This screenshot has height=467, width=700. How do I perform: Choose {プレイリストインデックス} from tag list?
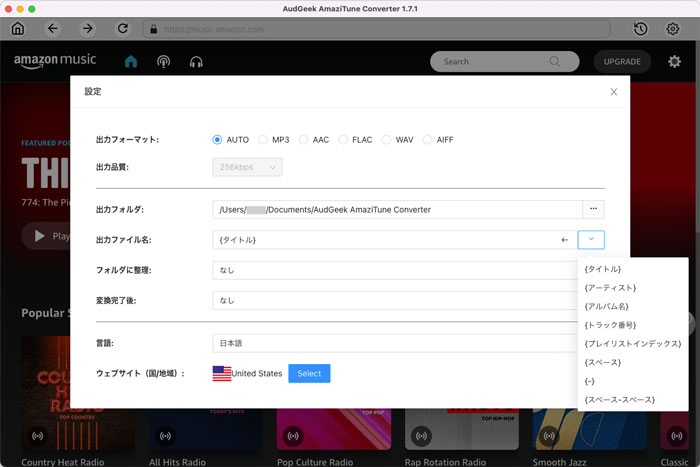pos(633,344)
